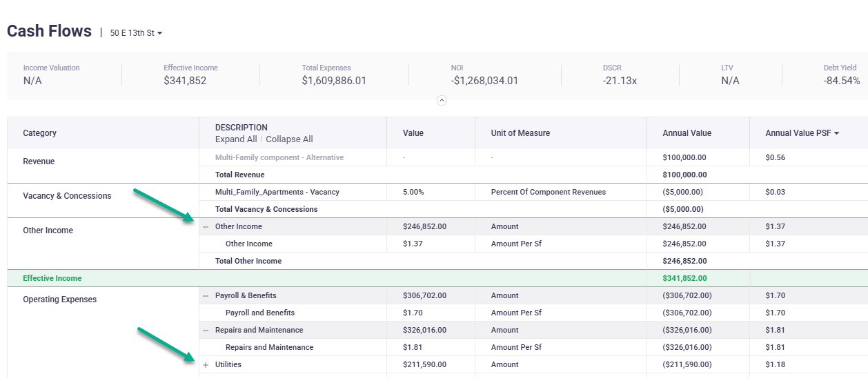Click the Category column header
868x383 pixels.
coord(40,133)
